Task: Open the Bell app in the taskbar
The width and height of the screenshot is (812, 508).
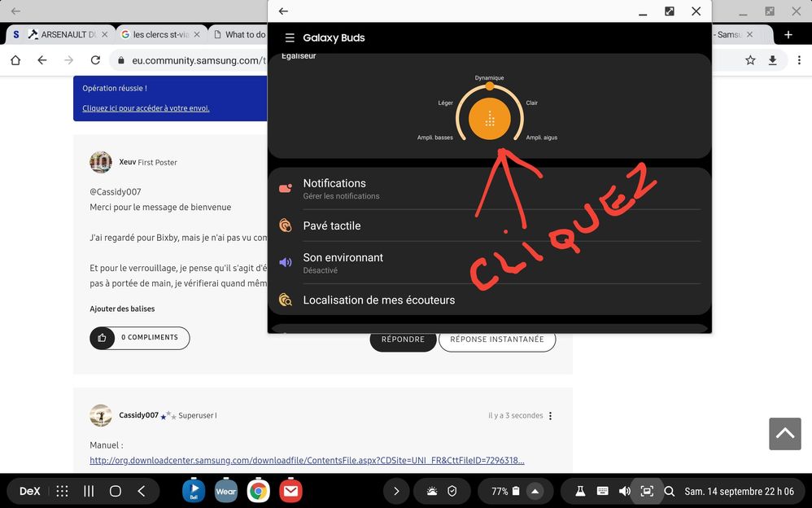Action: click(194, 490)
